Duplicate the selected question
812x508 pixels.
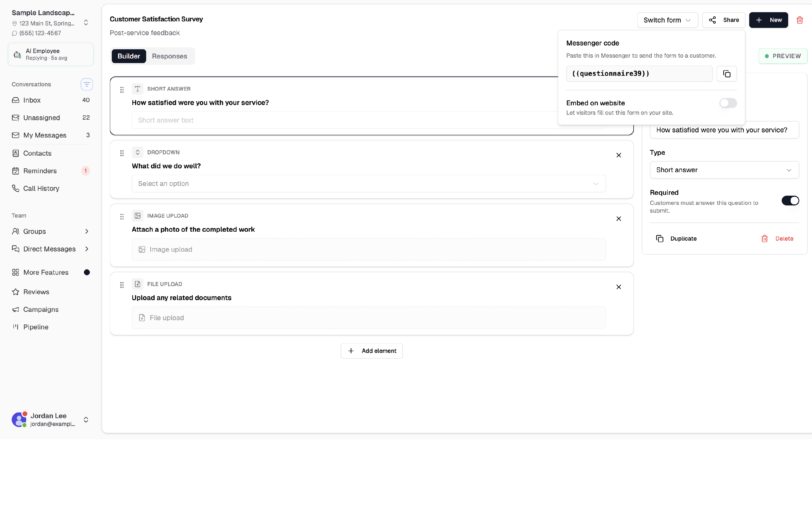(676, 238)
